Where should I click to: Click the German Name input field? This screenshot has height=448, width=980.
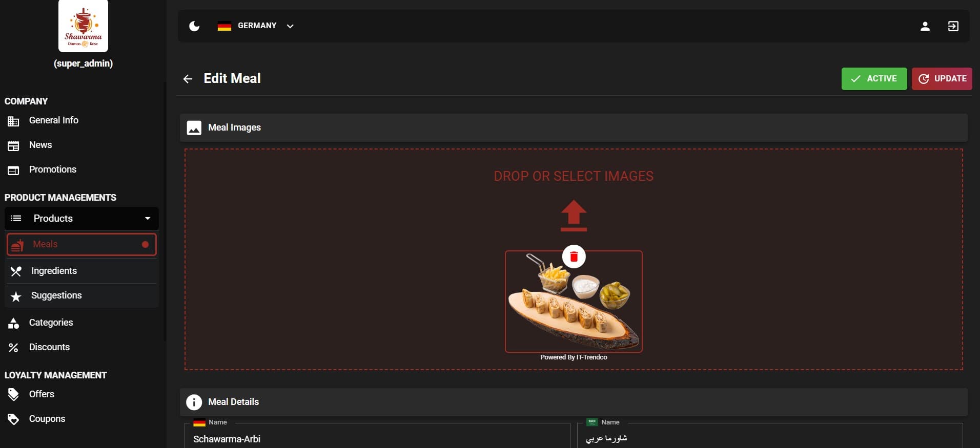pos(377,439)
